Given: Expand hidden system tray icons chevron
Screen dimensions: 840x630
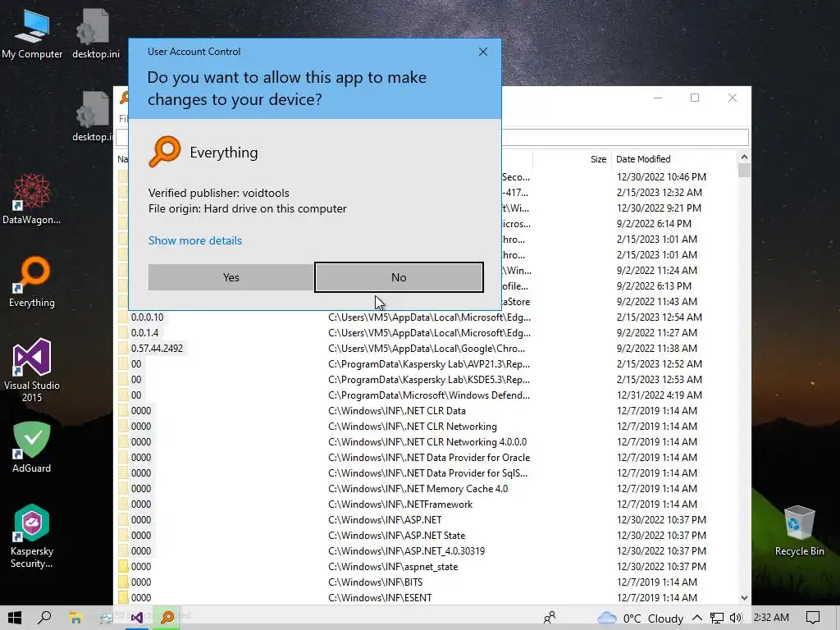Looking at the screenshot, I should point(697,618).
